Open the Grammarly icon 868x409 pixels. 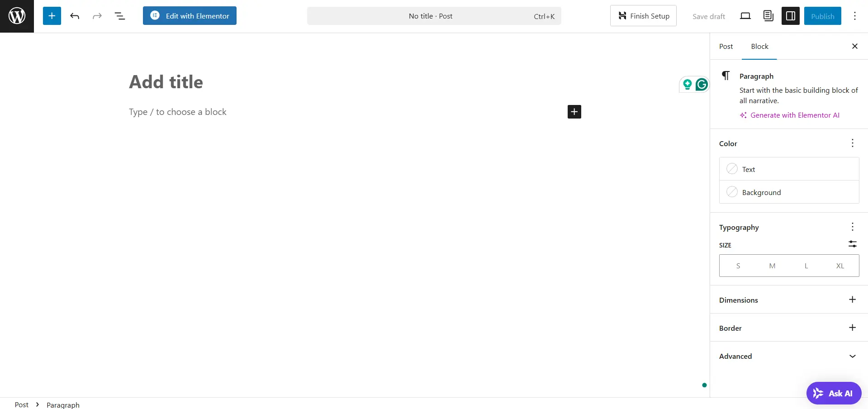click(702, 85)
